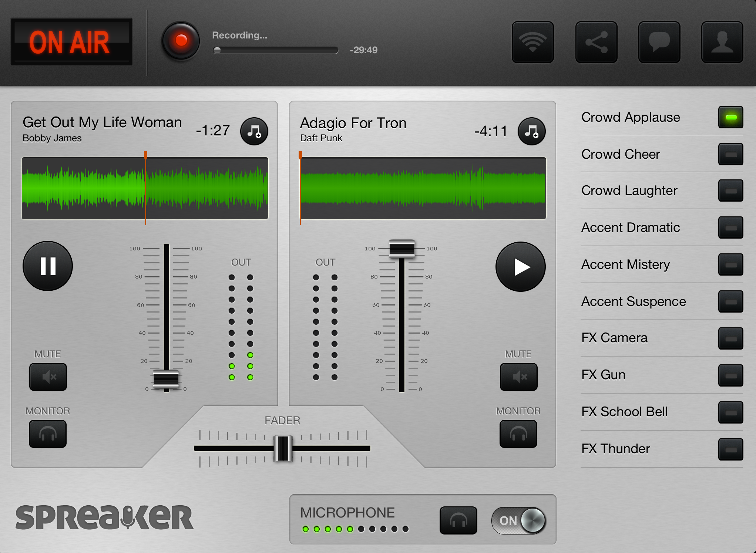
Task: Select the Accent Mistery label
Action: (625, 264)
